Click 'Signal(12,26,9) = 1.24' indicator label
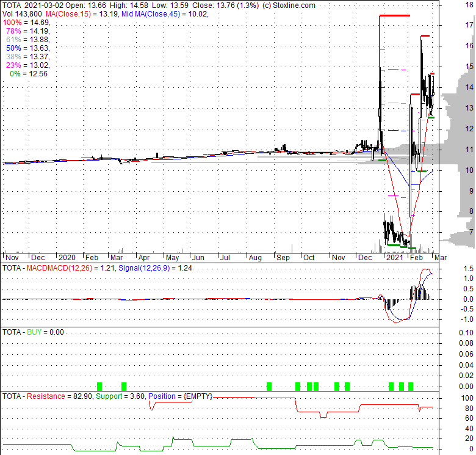Screen dimensions: 476x455 click(x=155, y=268)
